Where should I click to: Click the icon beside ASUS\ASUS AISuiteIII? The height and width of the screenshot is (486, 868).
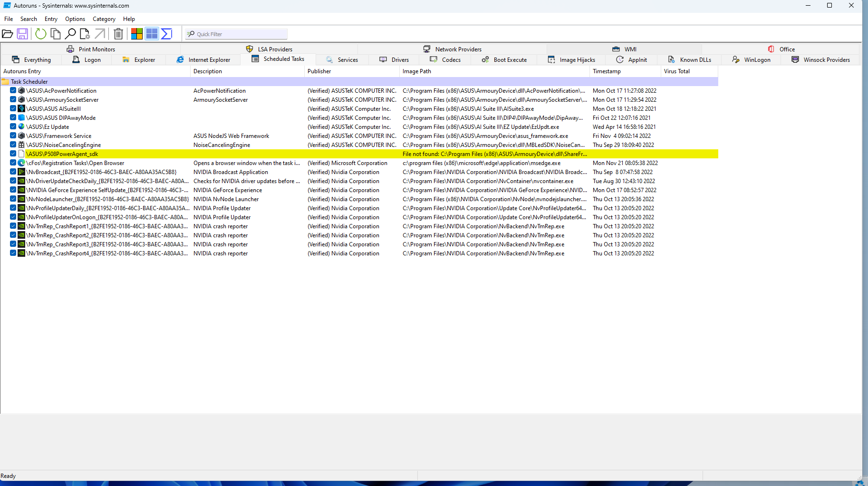point(21,109)
